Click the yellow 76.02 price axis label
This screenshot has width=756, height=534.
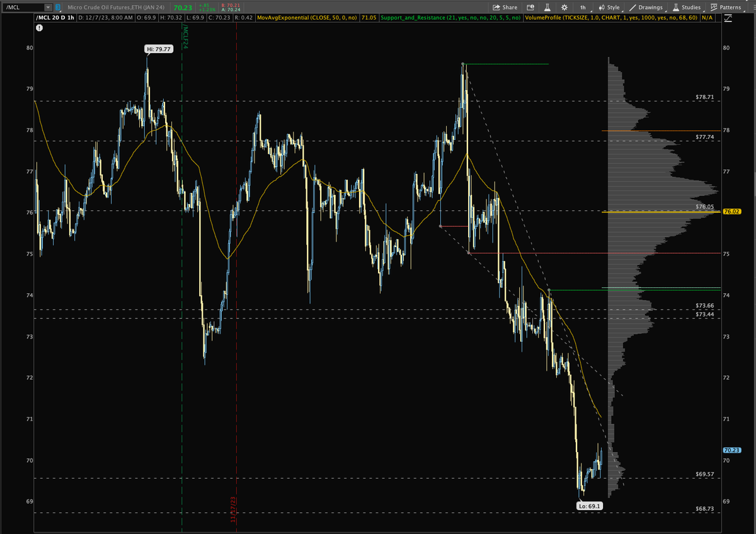pyautogui.click(x=731, y=212)
